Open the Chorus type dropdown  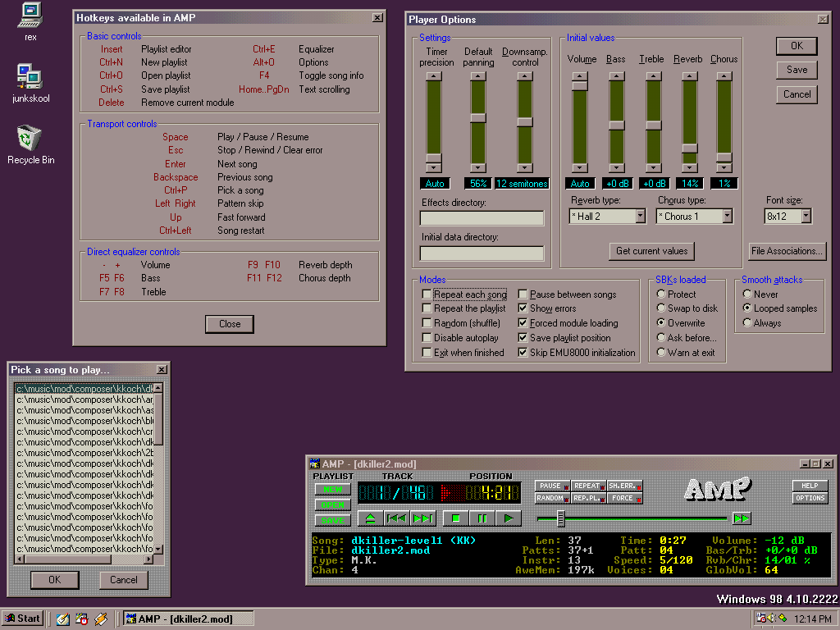(x=727, y=217)
